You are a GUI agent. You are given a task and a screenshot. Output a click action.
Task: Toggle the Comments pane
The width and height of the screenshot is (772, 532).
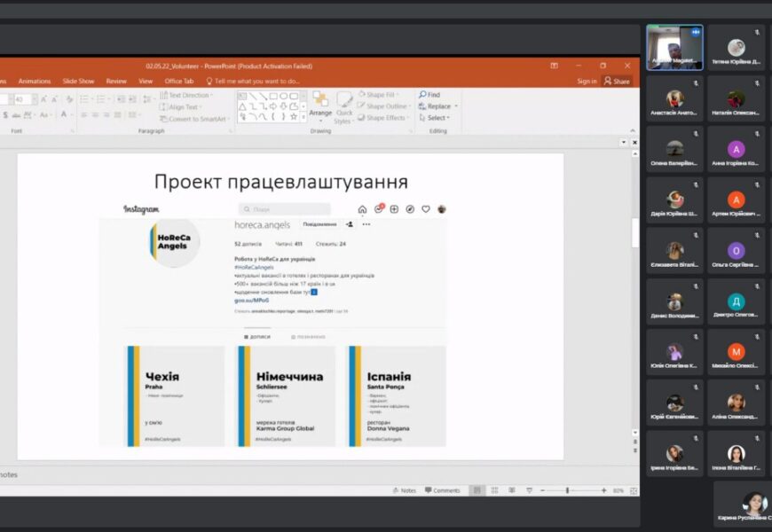pyautogui.click(x=442, y=490)
